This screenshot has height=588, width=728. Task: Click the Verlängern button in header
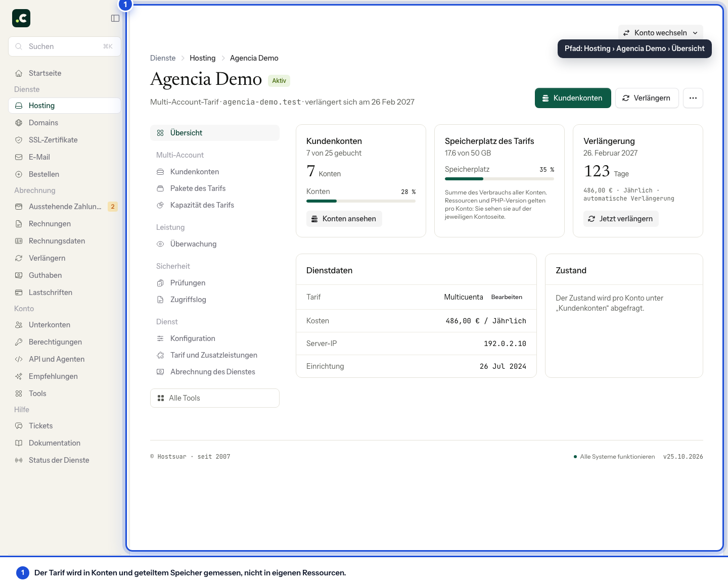tap(647, 98)
